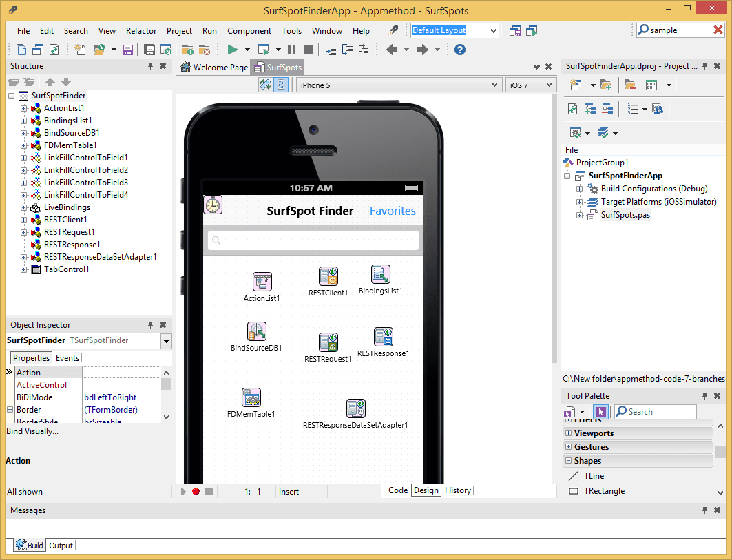
Task: Click the Step Over icon in toolbar
Action: (347, 50)
